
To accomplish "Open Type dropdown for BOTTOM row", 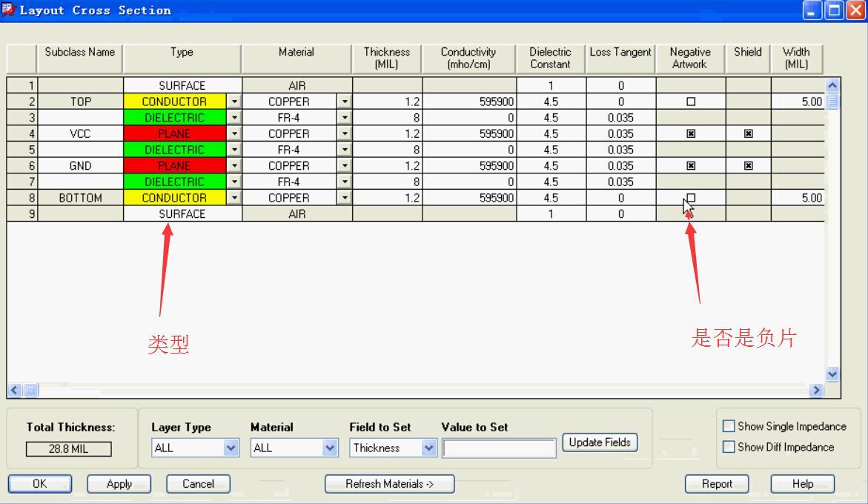I will [234, 198].
